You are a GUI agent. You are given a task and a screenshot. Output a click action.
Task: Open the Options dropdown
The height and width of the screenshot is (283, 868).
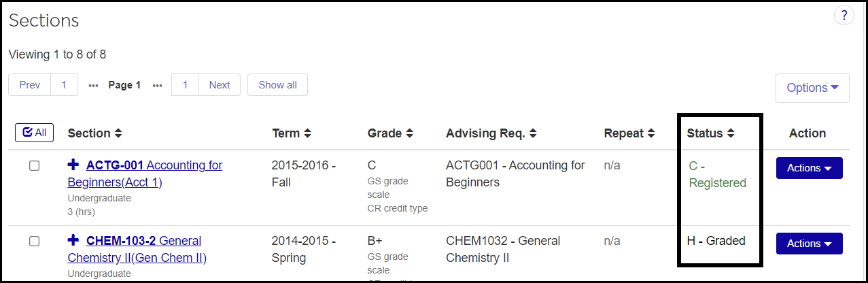(812, 88)
